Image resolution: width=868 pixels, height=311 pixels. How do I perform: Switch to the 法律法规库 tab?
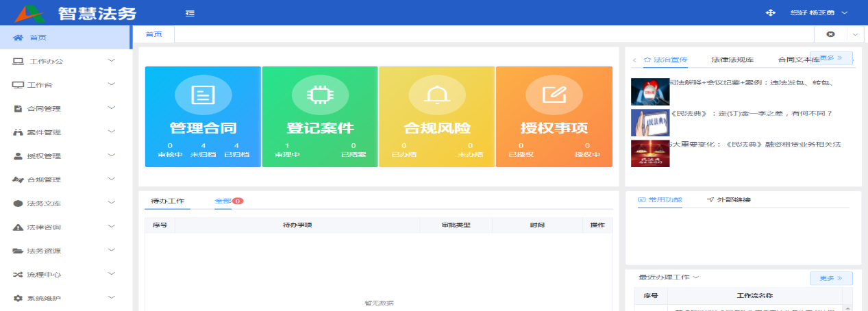tap(732, 60)
